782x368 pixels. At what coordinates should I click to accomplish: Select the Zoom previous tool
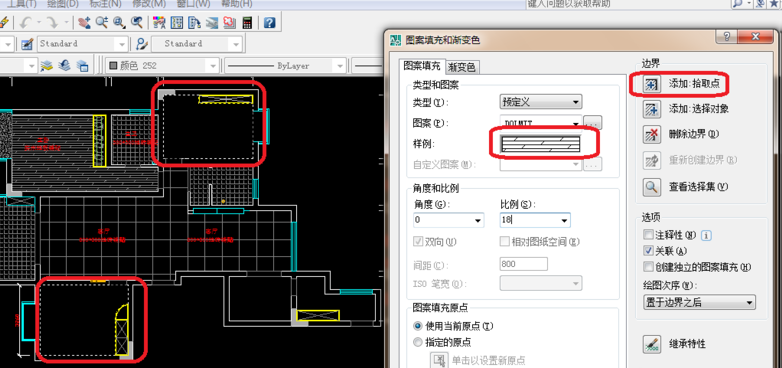pos(137,22)
